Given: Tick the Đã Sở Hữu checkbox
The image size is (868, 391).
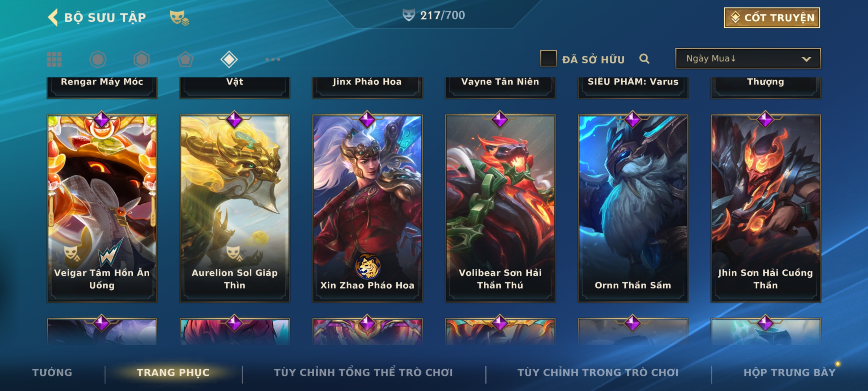Looking at the screenshot, I should 548,59.
